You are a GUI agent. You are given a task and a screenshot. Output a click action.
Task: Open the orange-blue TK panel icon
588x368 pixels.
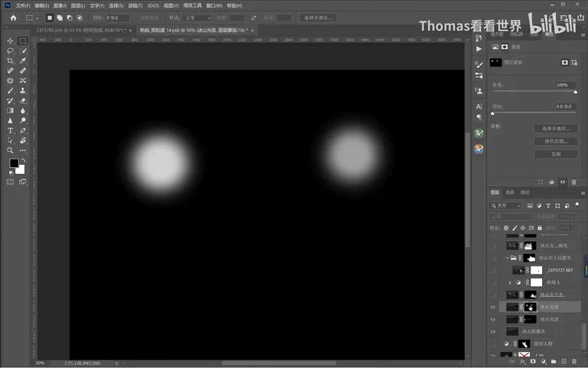tap(479, 149)
